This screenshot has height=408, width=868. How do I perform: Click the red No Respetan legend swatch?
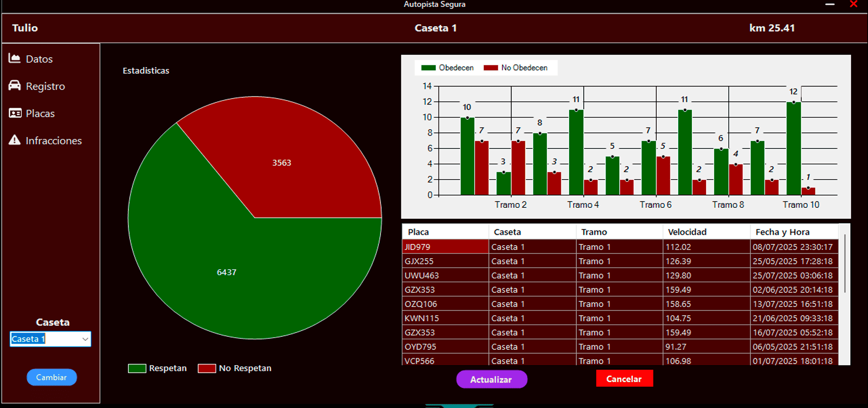point(207,368)
